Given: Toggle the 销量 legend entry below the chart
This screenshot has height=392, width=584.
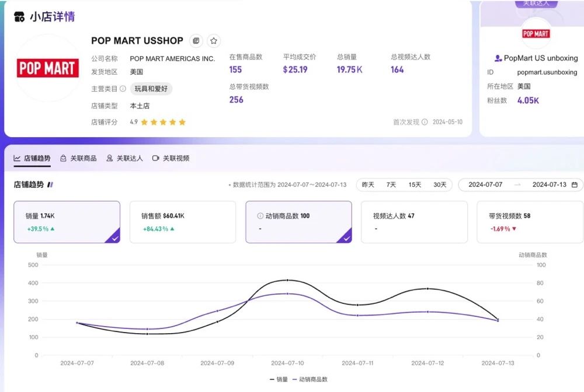Looking at the screenshot, I should click(279, 379).
